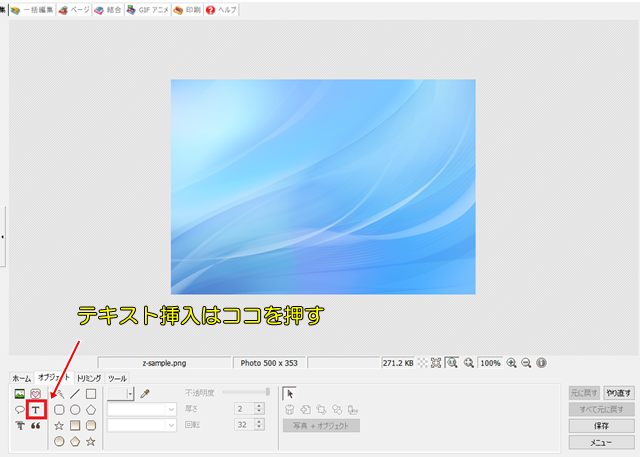
Task: Select the straight line drawing tool
Action: (75, 394)
